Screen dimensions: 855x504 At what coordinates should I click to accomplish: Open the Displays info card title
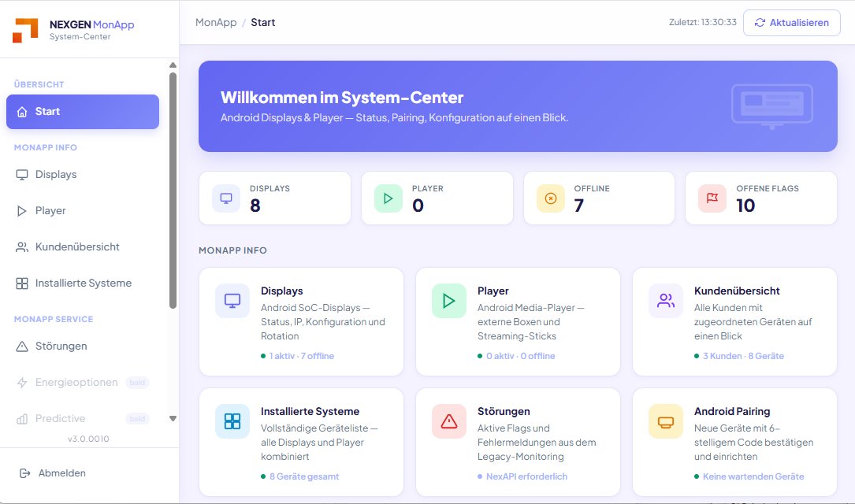[281, 291]
